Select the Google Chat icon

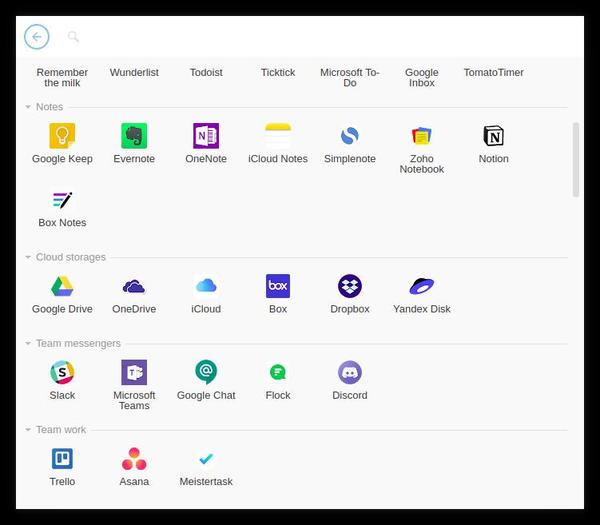click(x=206, y=372)
